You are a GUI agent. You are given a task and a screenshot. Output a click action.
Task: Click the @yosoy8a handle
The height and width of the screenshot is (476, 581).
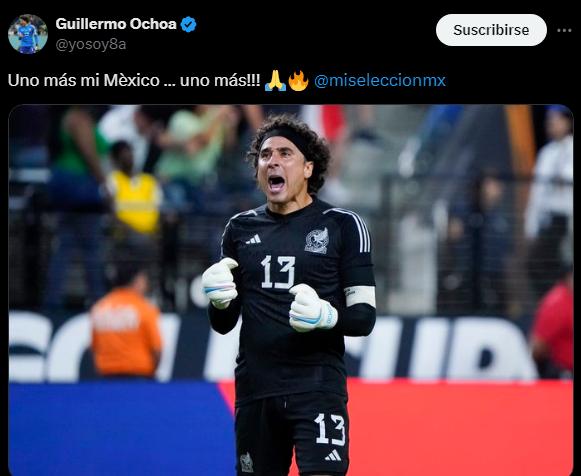click(x=91, y=44)
